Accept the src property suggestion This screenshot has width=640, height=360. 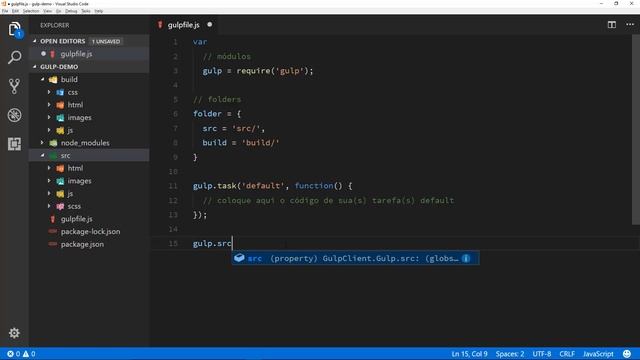click(356, 258)
